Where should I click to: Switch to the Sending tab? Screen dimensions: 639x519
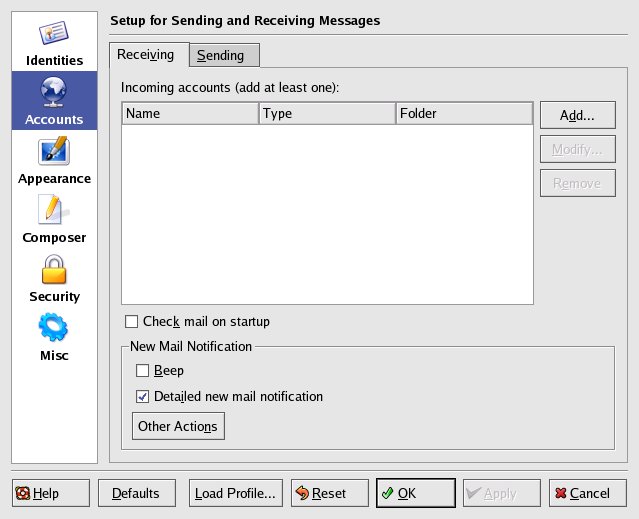(x=224, y=55)
